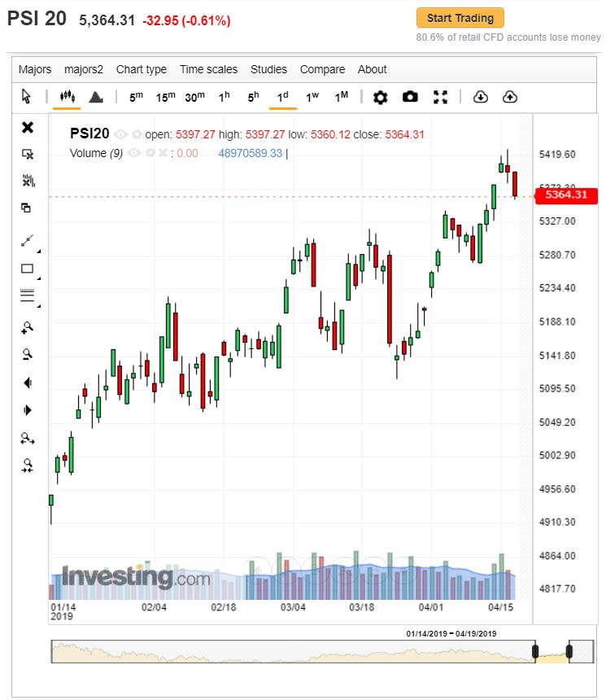
Task: Click the cloud download icon in the toolbar
Action: pyautogui.click(x=480, y=97)
